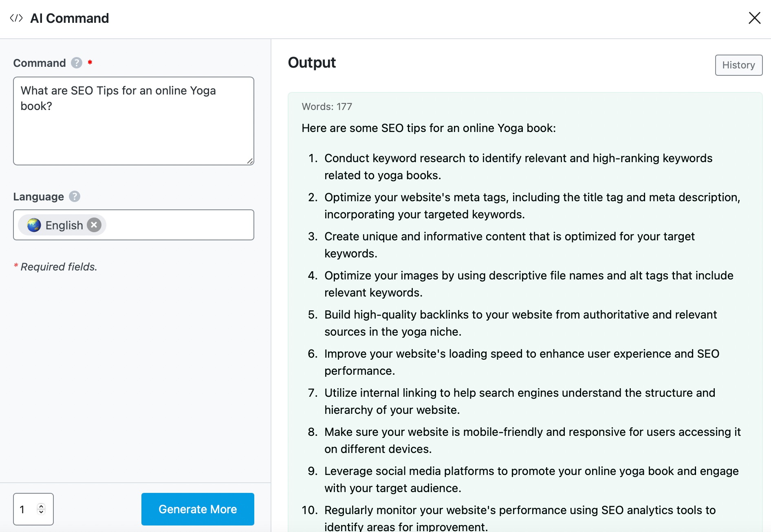
Task: Click tip 3 about unique informative content
Action: pyautogui.click(x=509, y=245)
